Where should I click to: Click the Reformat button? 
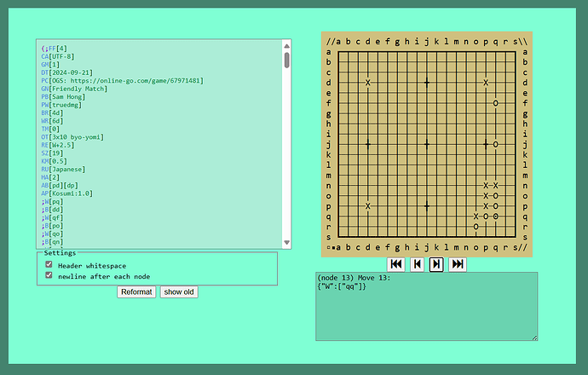136,291
